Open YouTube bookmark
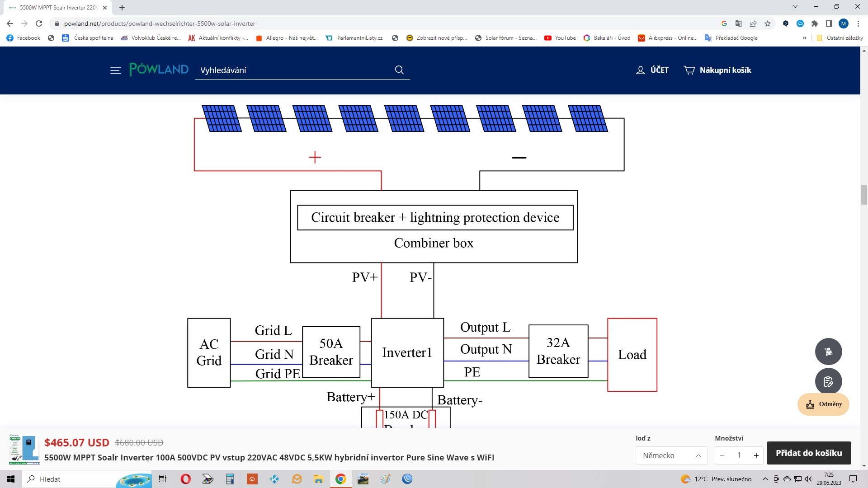 point(560,38)
